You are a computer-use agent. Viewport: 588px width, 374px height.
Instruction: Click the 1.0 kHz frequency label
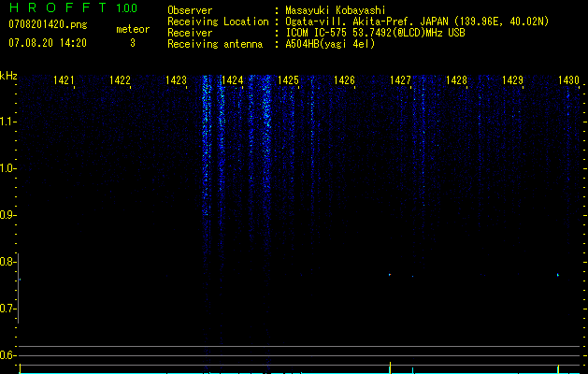point(7,168)
